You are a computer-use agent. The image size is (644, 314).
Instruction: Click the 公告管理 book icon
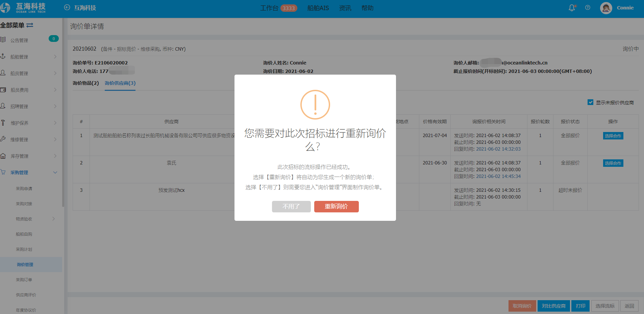click(3, 40)
